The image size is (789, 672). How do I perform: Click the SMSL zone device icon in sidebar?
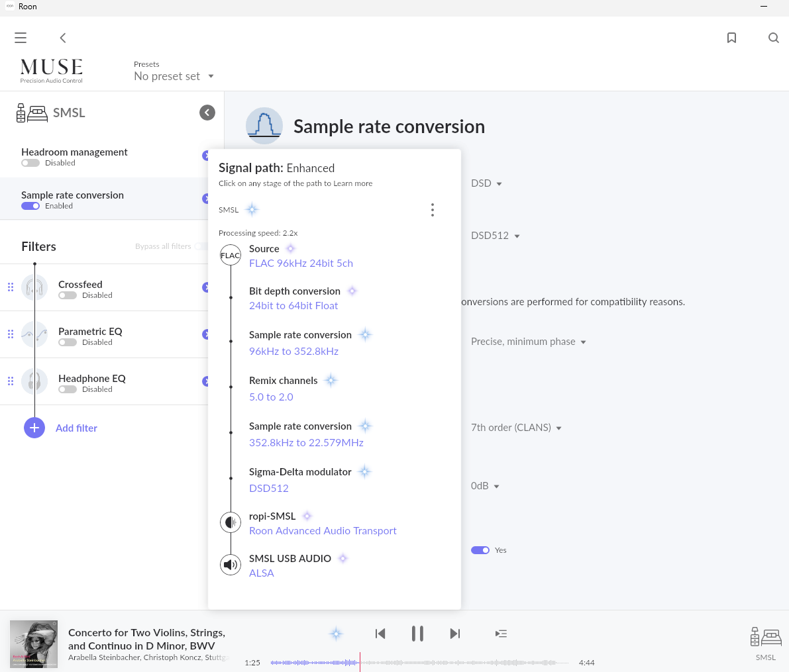point(32,113)
